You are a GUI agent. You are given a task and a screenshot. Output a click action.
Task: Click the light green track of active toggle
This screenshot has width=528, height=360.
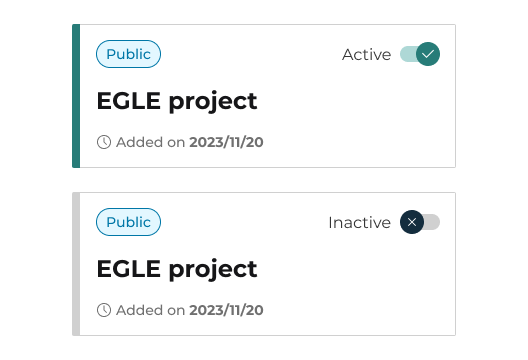pyautogui.click(x=408, y=54)
